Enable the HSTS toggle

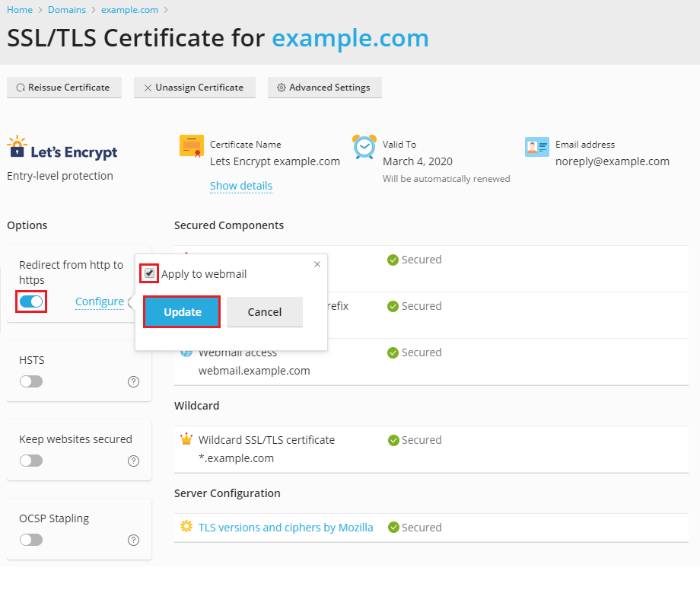tap(32, 381)
